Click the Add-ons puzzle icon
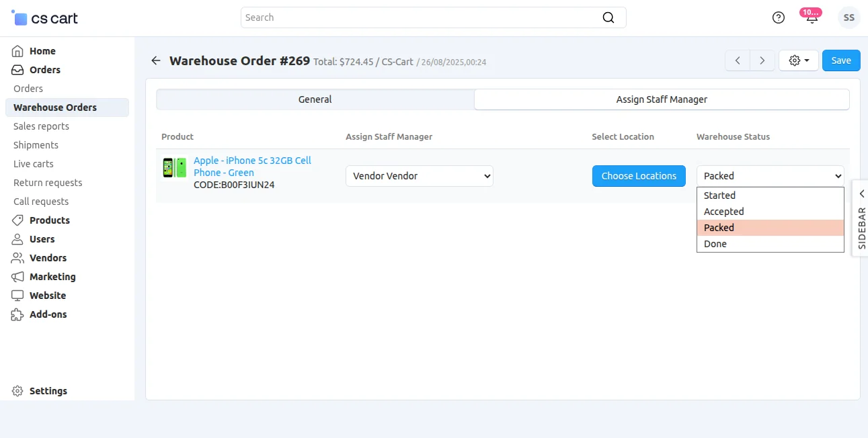 click(x=17, y=314)
